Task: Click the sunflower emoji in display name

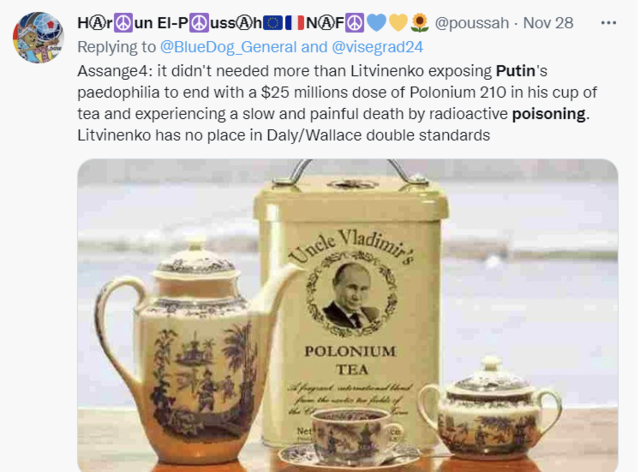Action: point(419,23)
